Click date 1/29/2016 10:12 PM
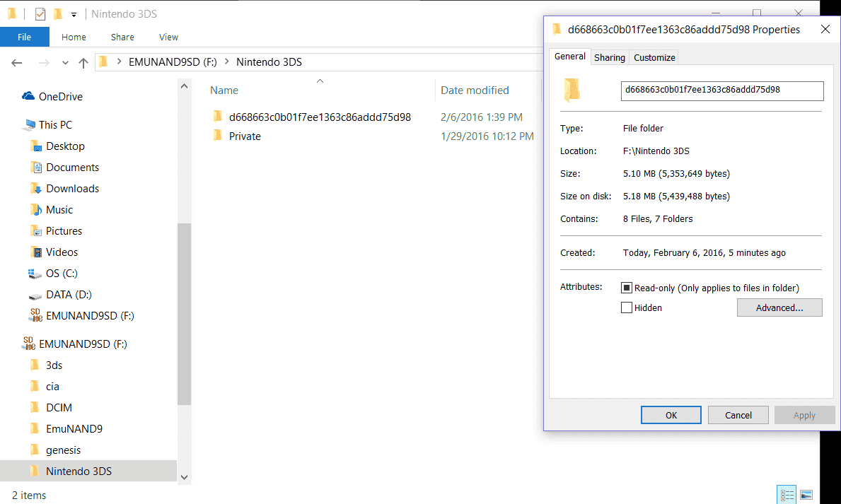 pyautogui.click(x=487, y=136)
